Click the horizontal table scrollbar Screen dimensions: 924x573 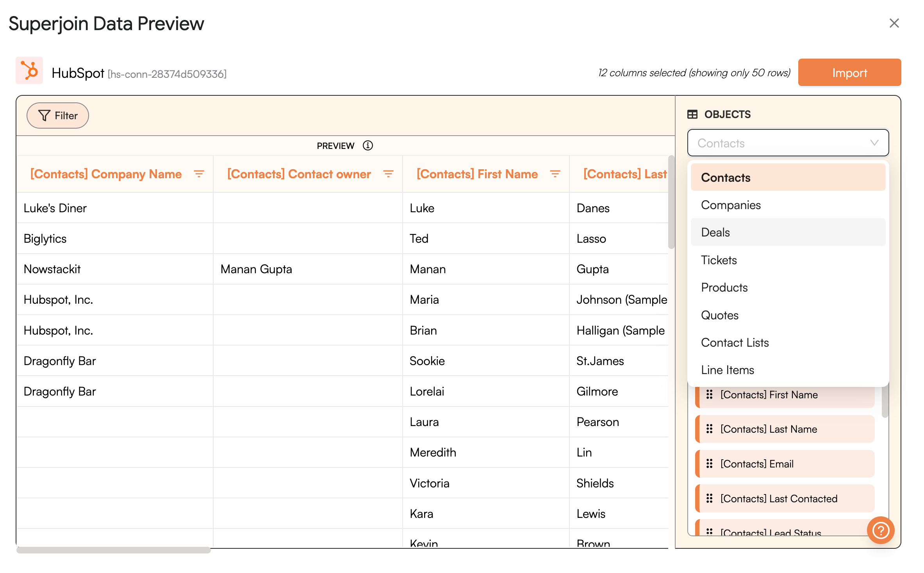click(113, 550)
